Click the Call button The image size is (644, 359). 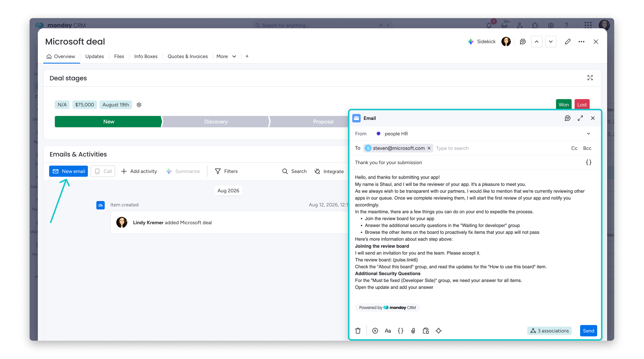tap(103, 171)
